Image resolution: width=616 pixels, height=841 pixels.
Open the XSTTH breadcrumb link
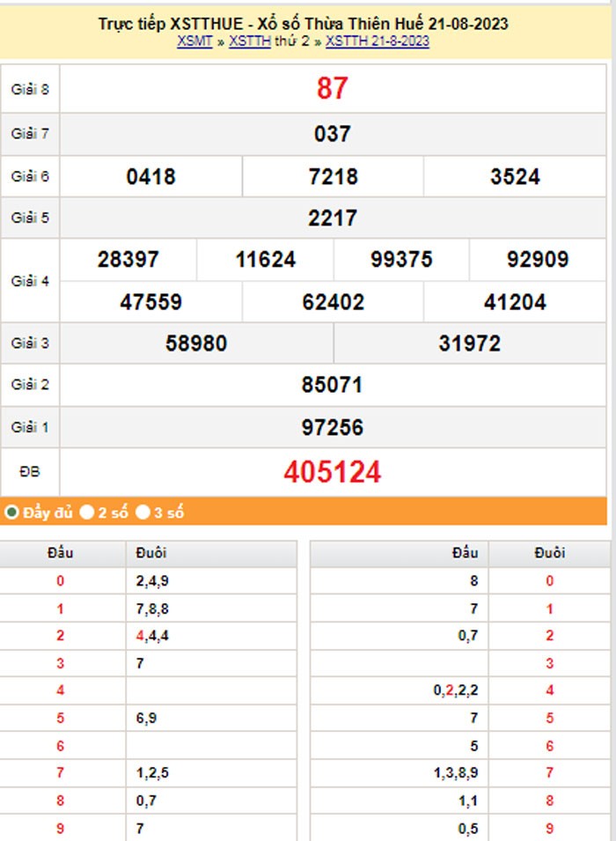(249, 41)
